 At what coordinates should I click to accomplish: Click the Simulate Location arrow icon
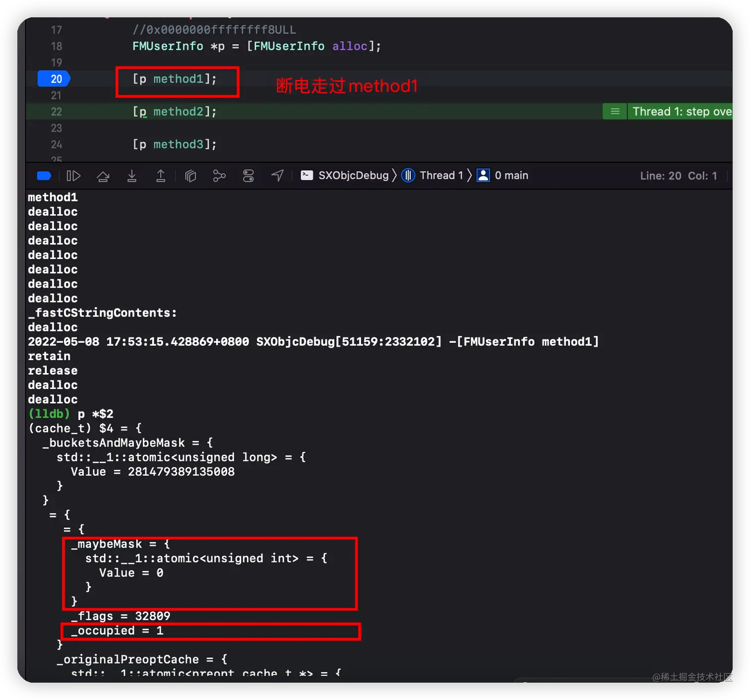[x=278, y=175]
